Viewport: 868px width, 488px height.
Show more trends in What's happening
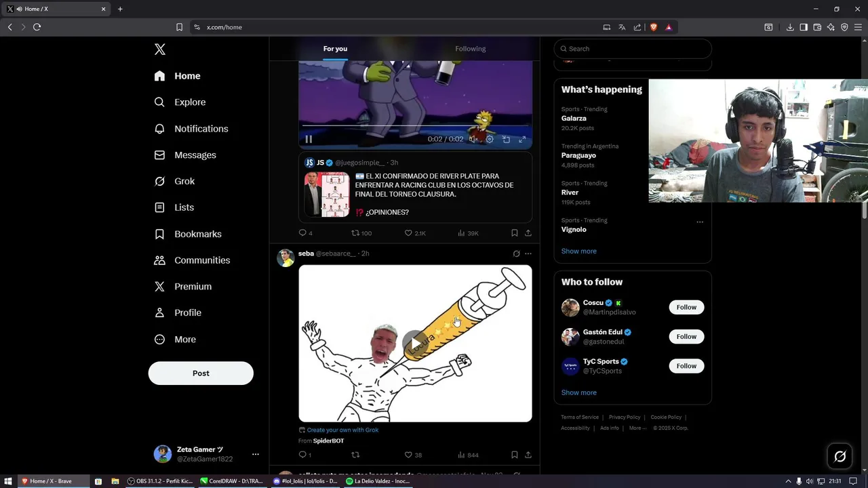(578, 251)
